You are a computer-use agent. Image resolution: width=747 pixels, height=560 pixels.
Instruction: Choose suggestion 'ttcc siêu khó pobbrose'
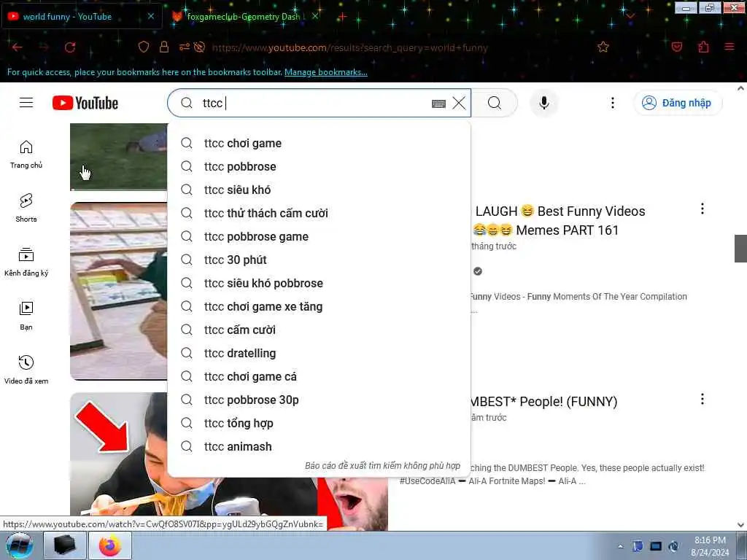pyautogui.click(x=319, y=284)
